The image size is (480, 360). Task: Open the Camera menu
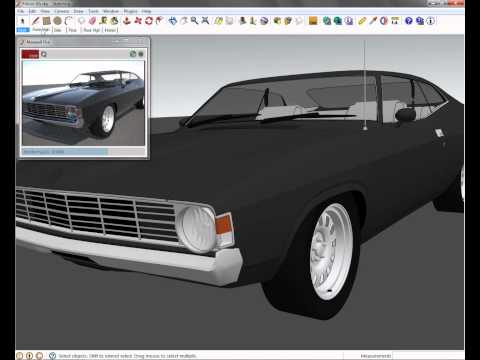tap(62, 11)
